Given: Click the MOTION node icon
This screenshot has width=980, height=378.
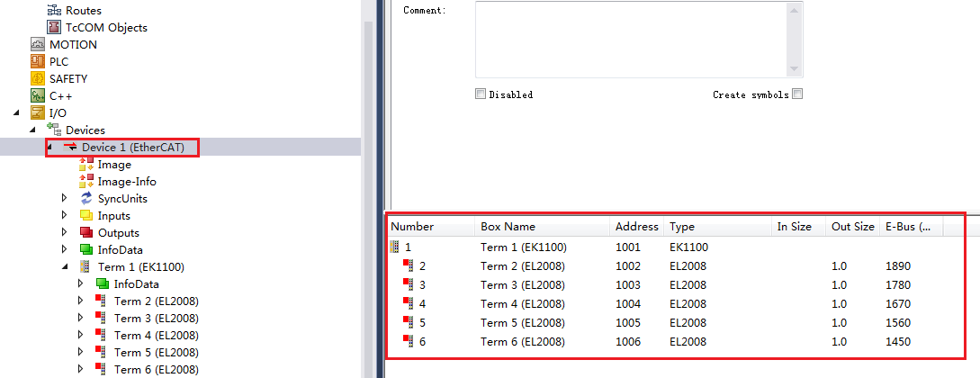Looking at the screenshot, I should click(x=38, y=45).
